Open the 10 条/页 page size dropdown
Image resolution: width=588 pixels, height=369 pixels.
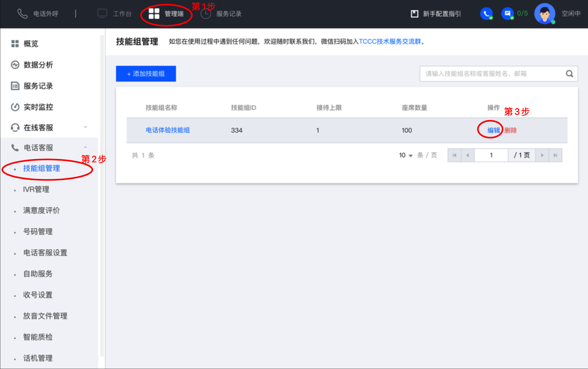[406, 155]
